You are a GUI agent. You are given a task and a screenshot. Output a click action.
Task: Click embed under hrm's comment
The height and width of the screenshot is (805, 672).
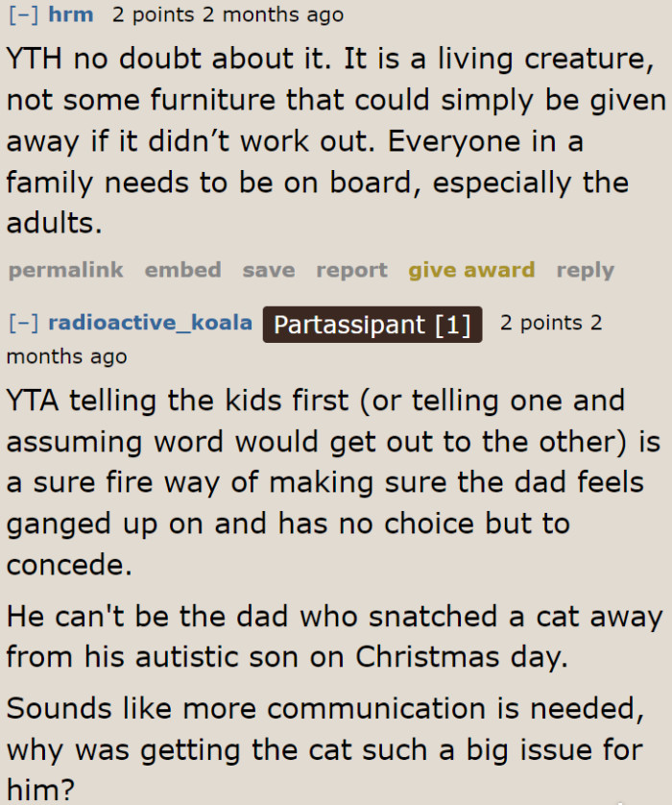tap(182, 270)
